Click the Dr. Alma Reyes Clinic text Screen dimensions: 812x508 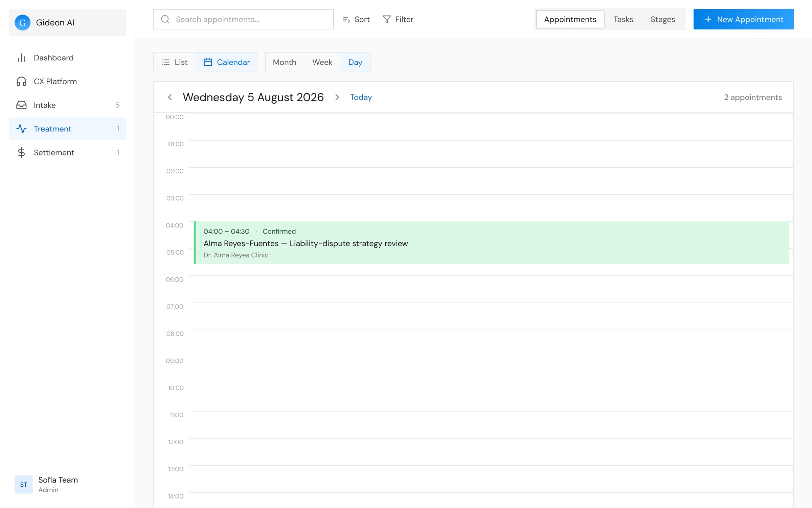(x=236, y=255)
